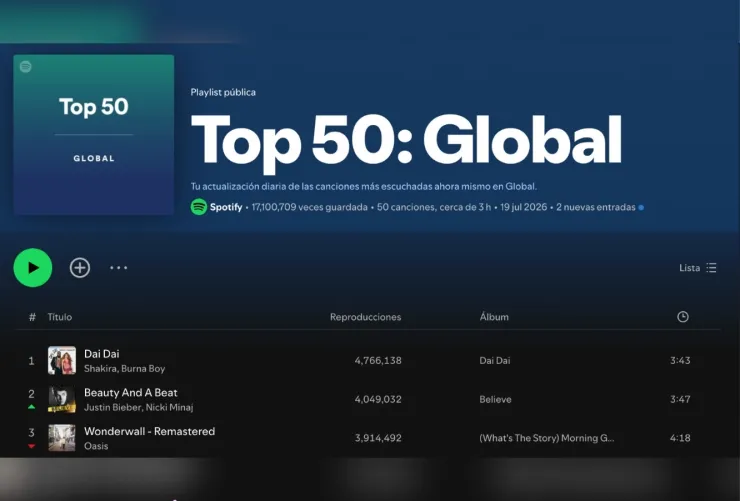Viewport: 740px width, 501px height.
Task: Click the Título column header
Action: click(x=59, y=317)
